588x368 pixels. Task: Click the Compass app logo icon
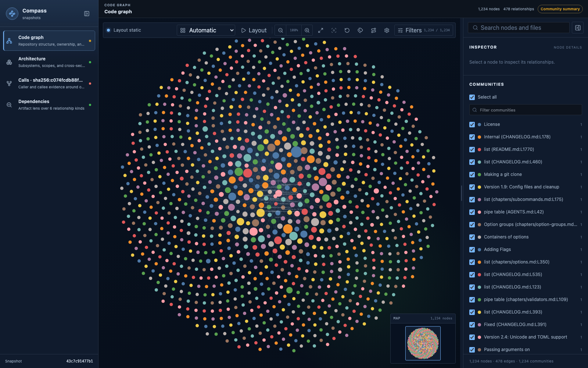click(x=12, y=14)
